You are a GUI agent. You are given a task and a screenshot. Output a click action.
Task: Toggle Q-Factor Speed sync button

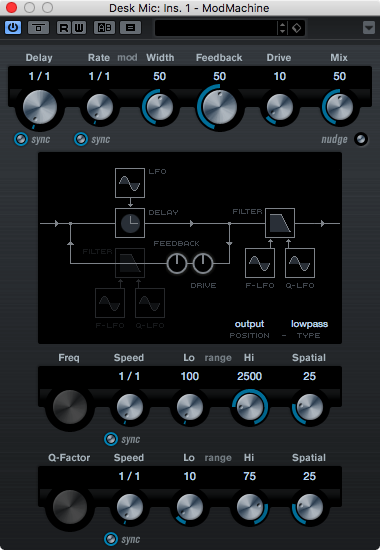(x=111, y=539)
